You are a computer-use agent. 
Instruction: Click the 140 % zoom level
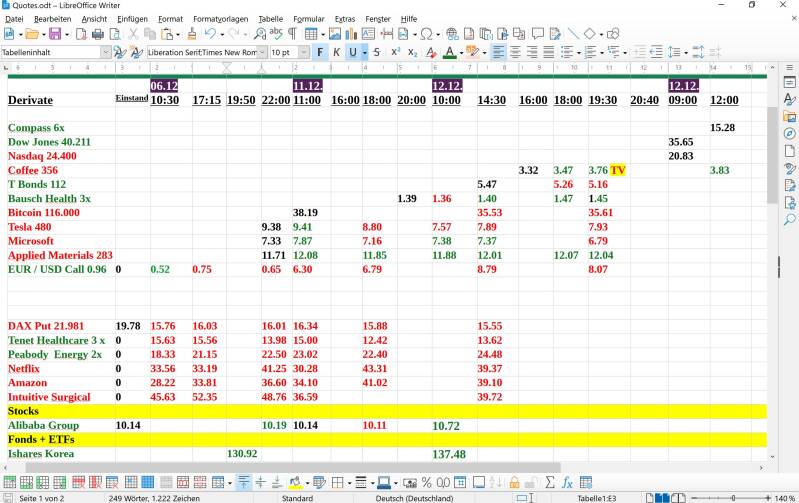coord(785,498)
